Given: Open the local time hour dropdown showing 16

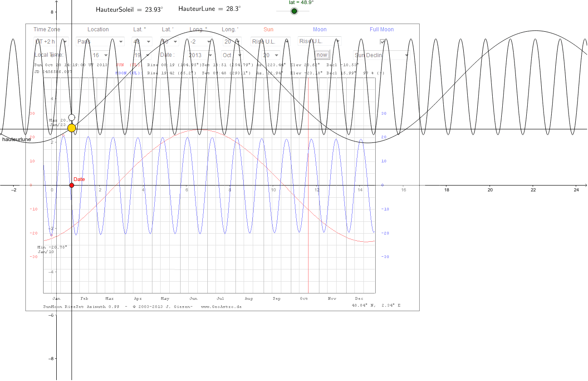Looking at the screenshot, I should coord(100,55).
